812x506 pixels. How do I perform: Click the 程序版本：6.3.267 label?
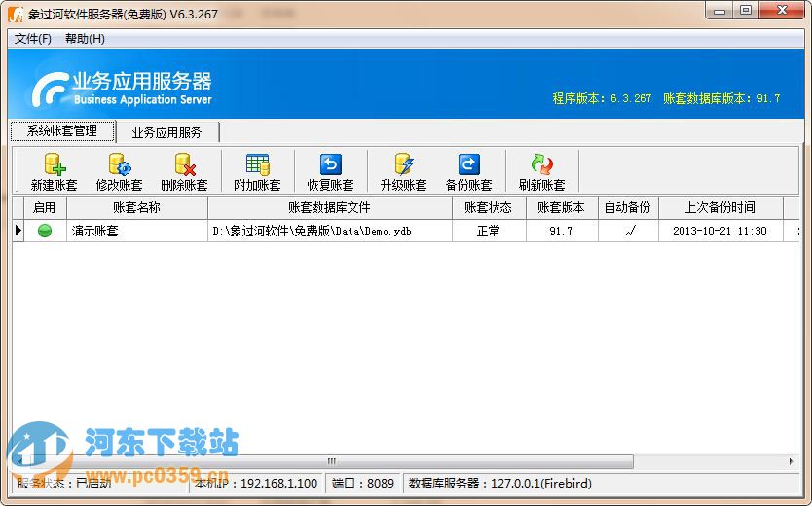(x=602, y=98)
